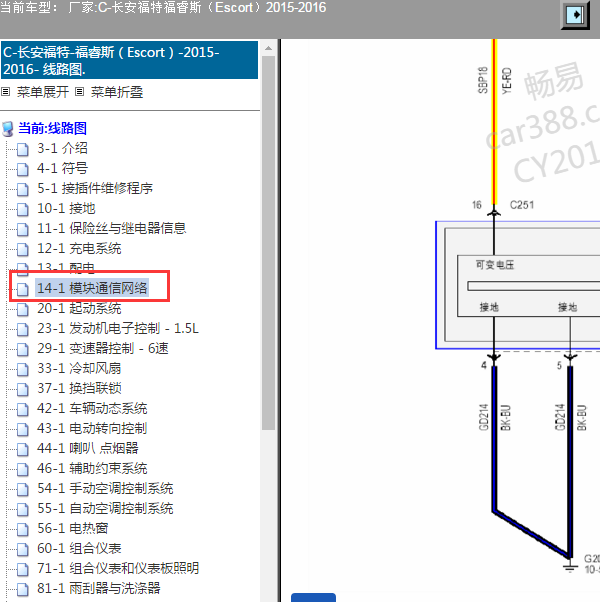Click the page icon beside 10-1 接地

23,209
